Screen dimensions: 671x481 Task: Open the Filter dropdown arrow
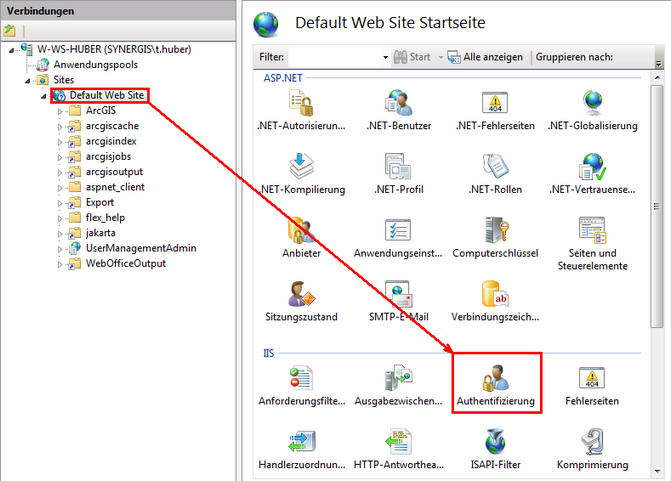(385, 57)
